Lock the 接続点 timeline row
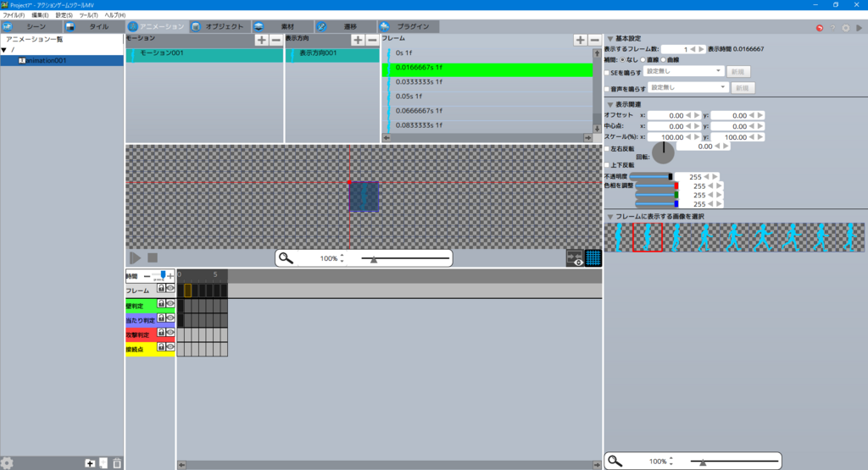Screen dimensions: 868x470 point(161,346)
